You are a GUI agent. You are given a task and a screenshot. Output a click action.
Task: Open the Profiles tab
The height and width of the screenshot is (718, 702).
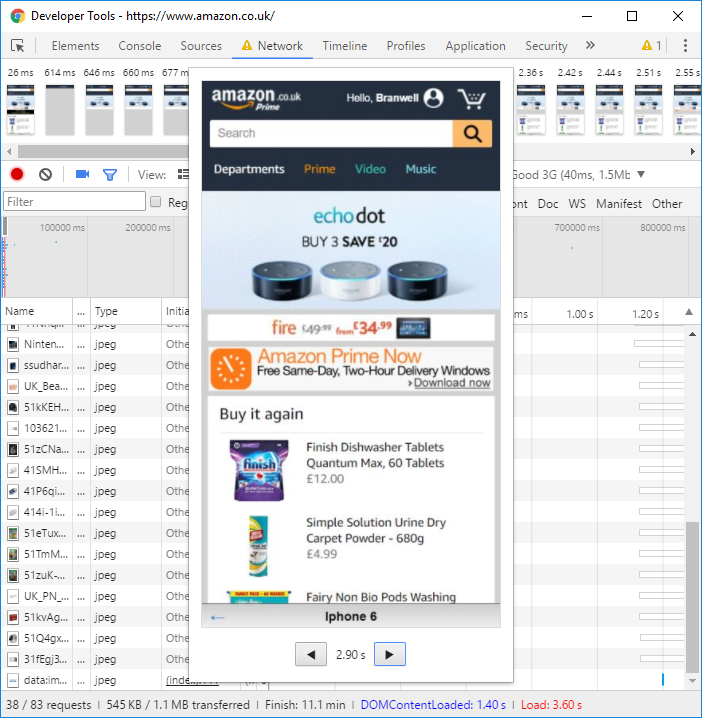(406, 46)
